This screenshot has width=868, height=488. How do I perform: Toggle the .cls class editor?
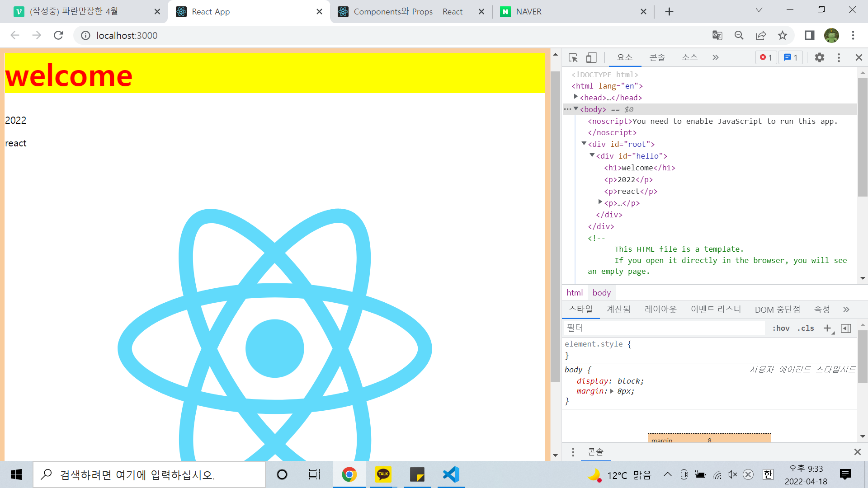806,328
